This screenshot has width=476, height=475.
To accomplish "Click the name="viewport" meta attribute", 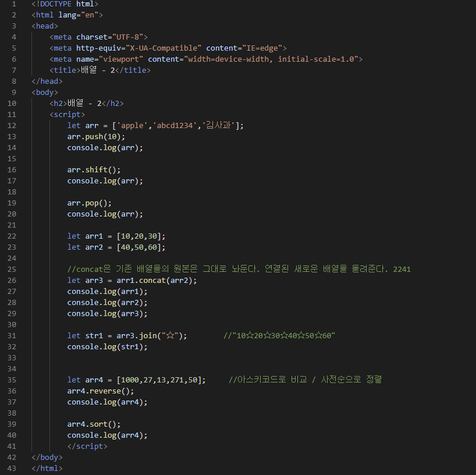I will tap(109, 59).
